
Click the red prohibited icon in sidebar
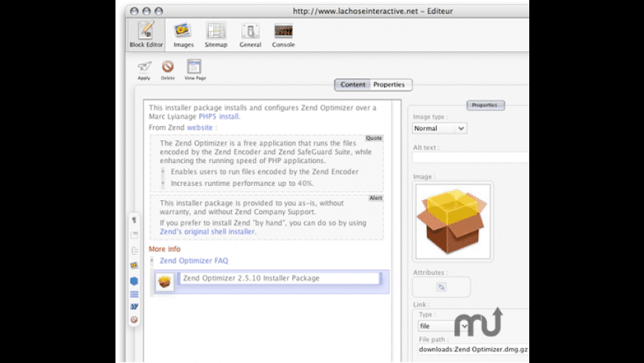pyautogui.click(x=134, y=319)
